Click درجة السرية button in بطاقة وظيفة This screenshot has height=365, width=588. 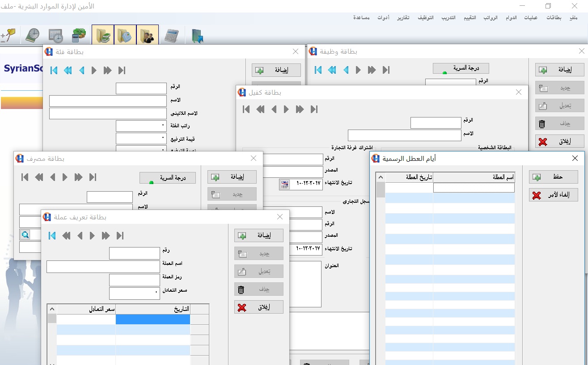pos(461,68)
